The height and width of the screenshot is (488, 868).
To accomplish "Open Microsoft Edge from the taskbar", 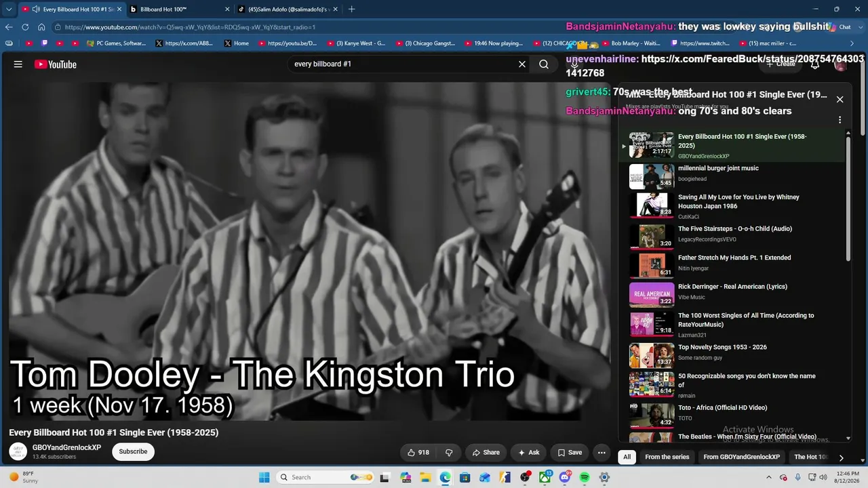I will click(445, 477).
